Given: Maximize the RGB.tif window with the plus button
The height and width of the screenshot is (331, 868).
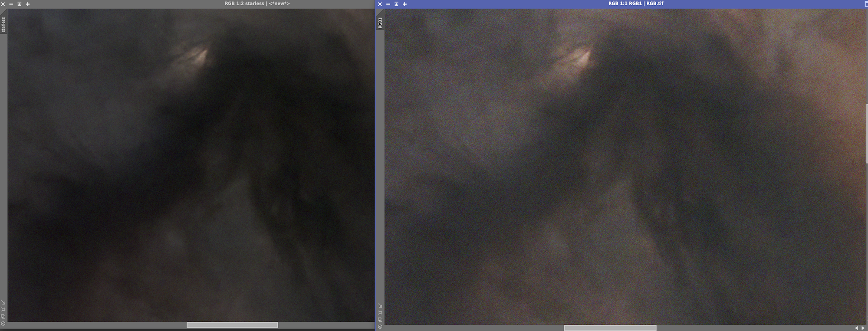Looking at the screenshot, I should [x=405, y=4].
